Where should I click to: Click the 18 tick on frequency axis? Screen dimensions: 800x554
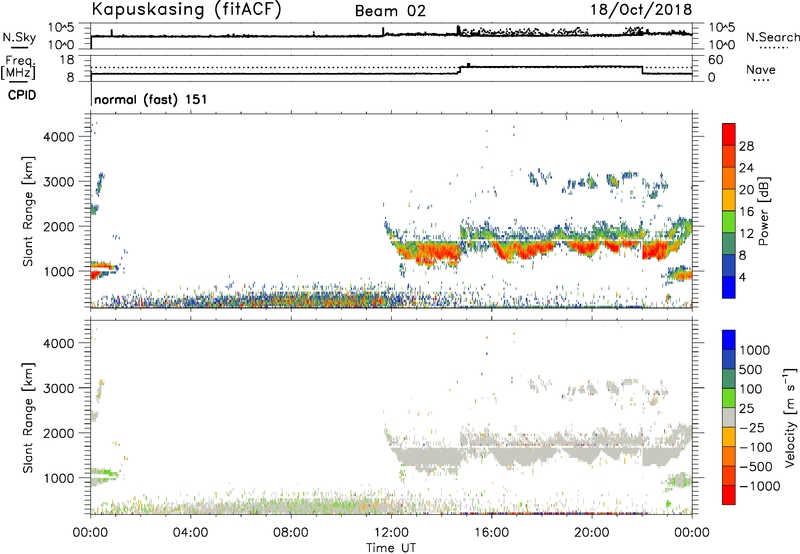tap(67, 60)
